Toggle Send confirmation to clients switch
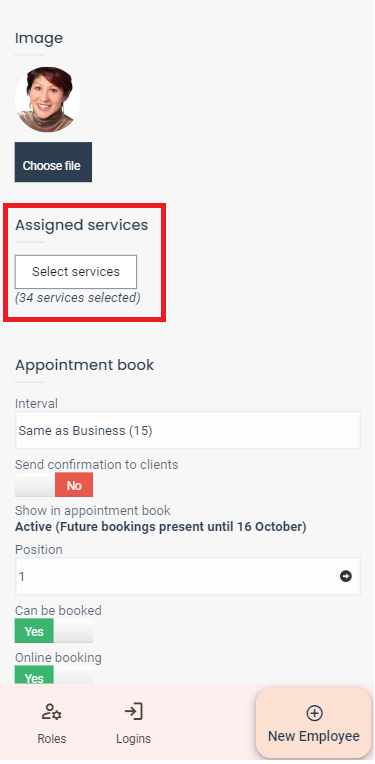 click(x=54, y=485)
